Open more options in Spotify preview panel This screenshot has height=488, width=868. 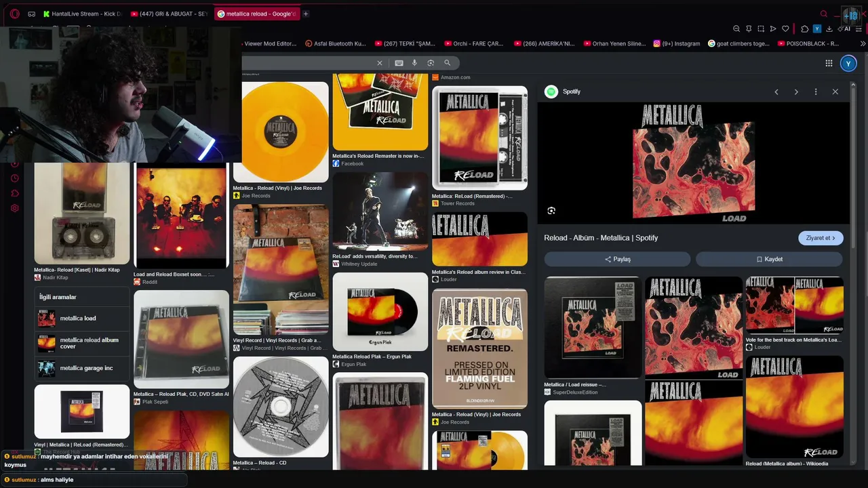coord(816,91)
